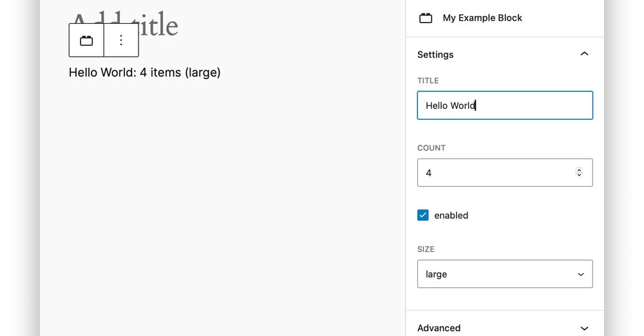Screen dimensions: 644x336
Task: Increase Count with the up spinner arrow
Action: coord(579,170)
